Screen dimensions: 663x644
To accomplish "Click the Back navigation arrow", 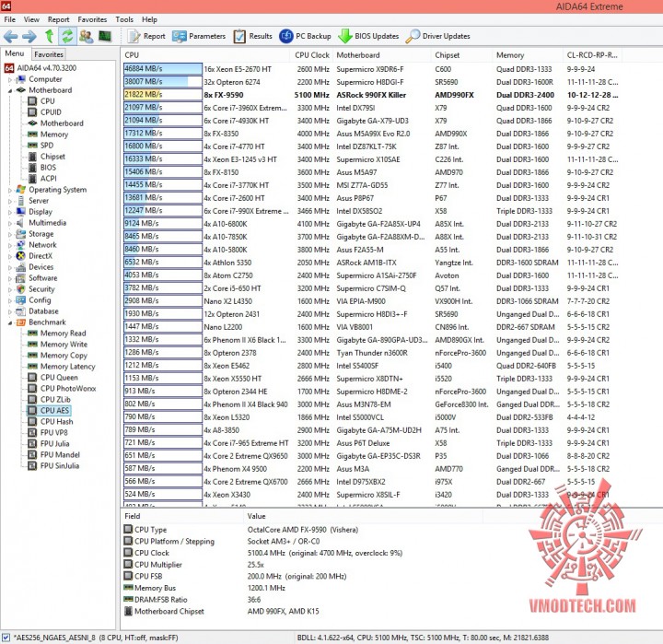I will click(x=10, y=36).
